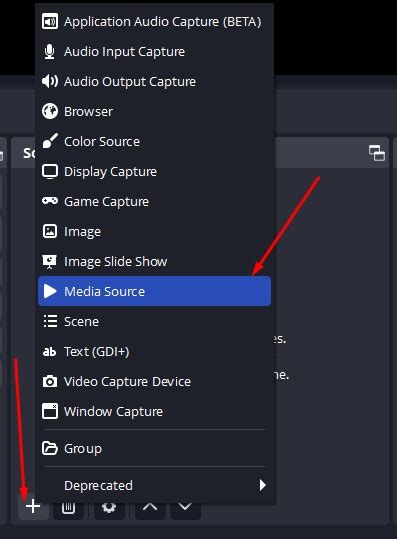Click the Application Audio Capture speaker icon
The image size is (397, 539).
coord(50,22)
